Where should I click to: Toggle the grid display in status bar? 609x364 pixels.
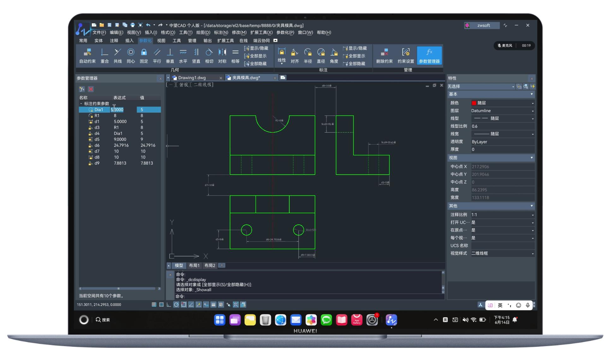tap(154, 305)
